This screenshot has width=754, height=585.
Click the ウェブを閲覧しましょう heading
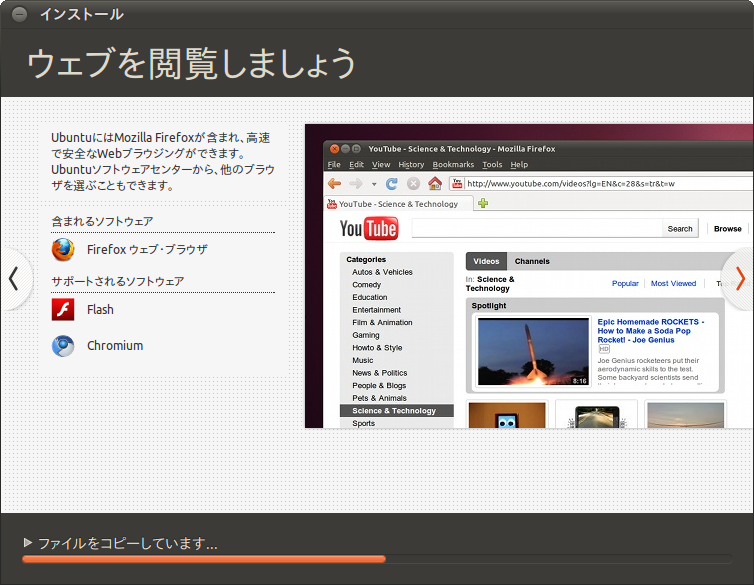(x=191, y=63)
